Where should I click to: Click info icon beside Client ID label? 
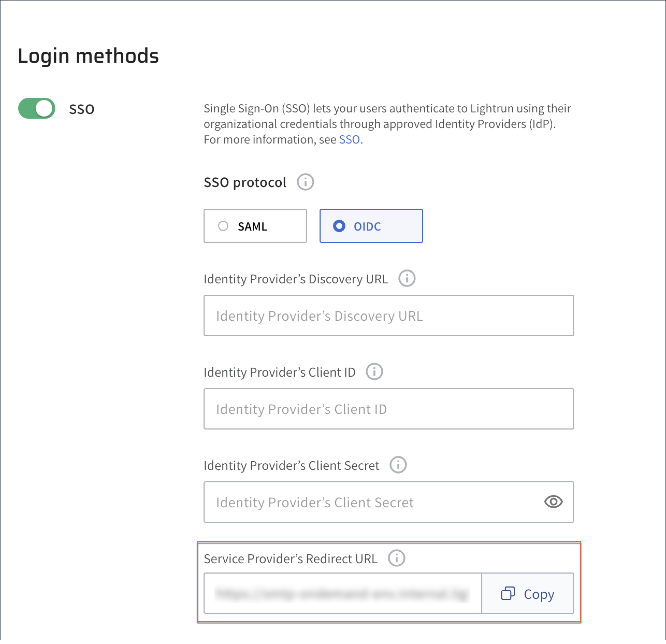[x=374, y=372]
